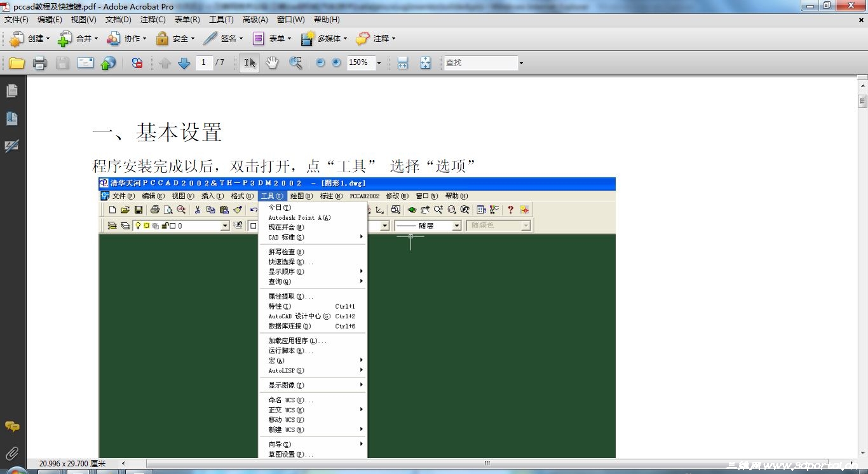
Task: Expand the 合并 (Combine) task menu
Action: [x=78, y=39]
